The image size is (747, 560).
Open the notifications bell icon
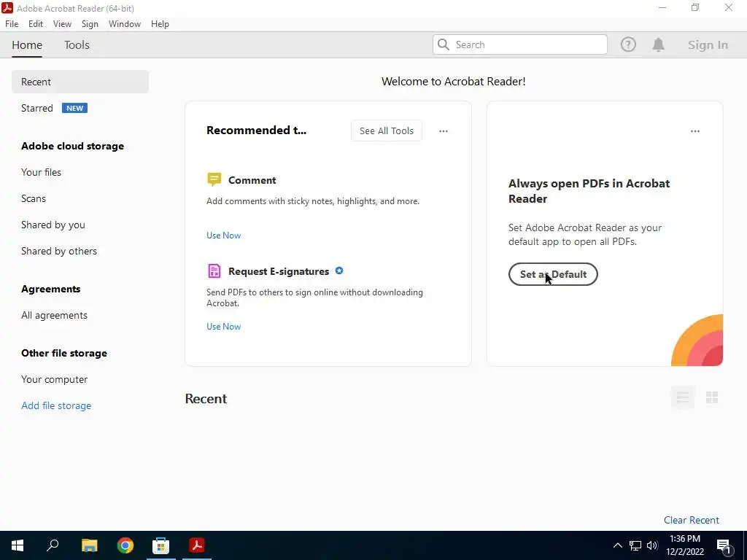click(x=658, y=44)
